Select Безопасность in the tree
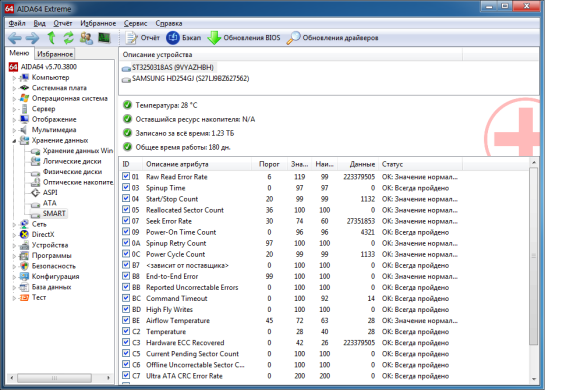 (x=54, y=266)
